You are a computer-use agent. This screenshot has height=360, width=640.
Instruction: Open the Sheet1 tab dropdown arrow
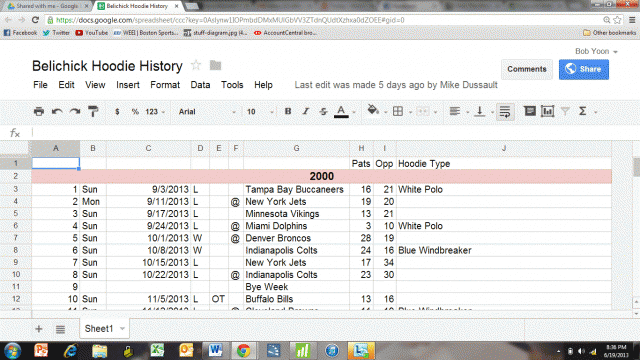pyautogui.click(x=122, y=329)
